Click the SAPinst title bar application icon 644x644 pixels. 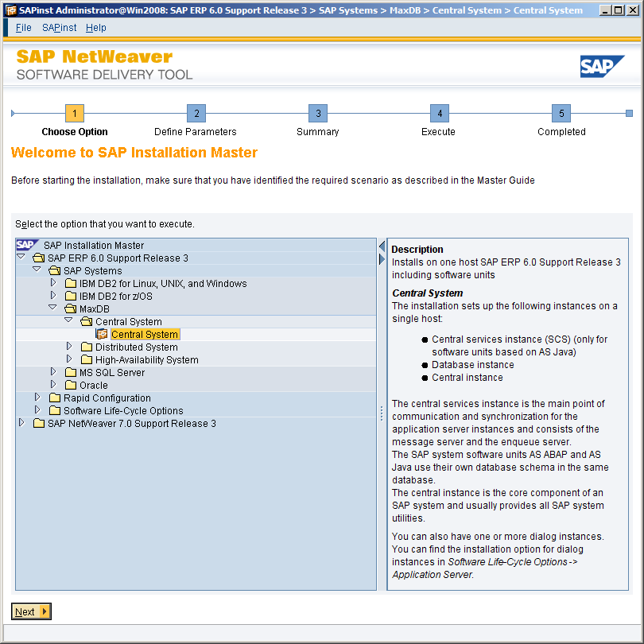(x=10, y=10)
